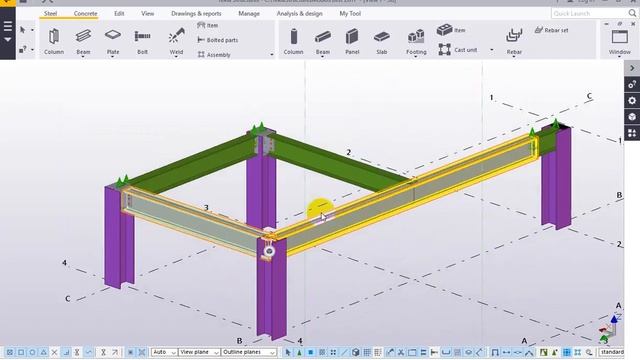Click the inquire object question-mark icon

coord(23,49)
